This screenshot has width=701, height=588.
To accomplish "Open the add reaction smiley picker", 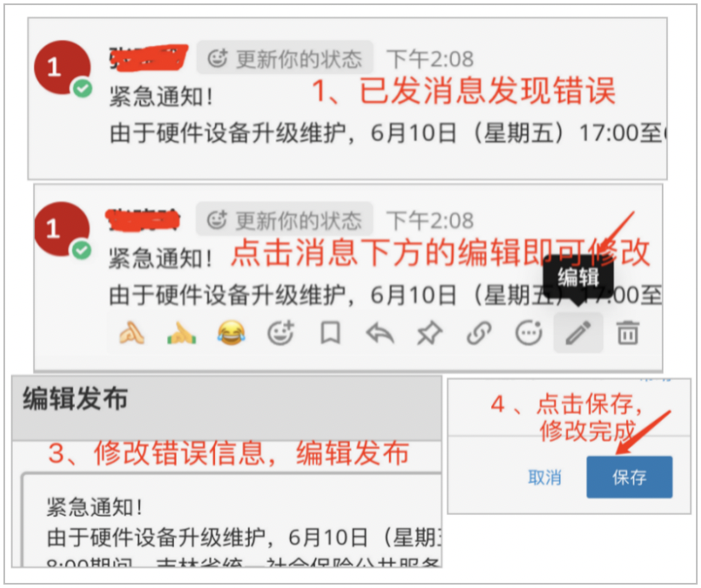I will pyautogui.click(x=281, y=333).
